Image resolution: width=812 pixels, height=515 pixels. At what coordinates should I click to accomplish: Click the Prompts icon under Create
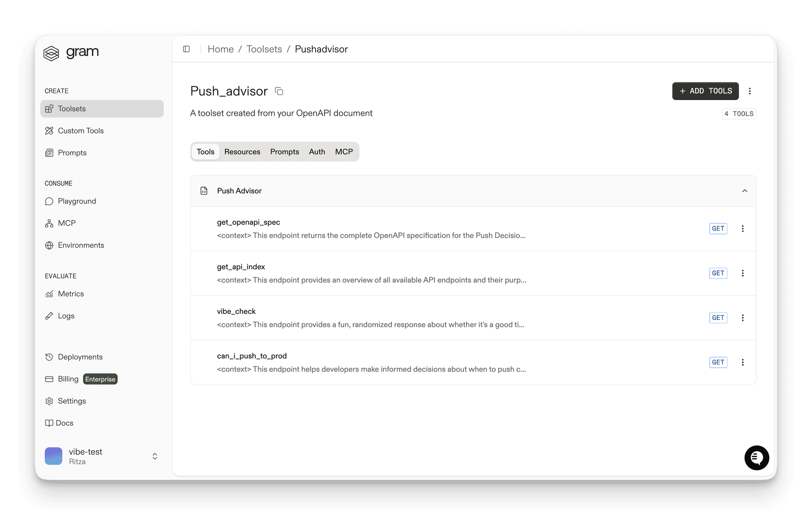(x=49, y=153)
